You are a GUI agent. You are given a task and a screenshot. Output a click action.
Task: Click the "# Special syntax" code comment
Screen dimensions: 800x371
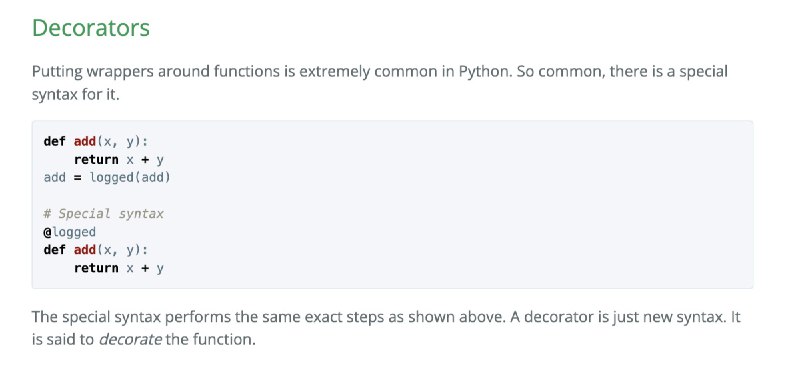(104, 214)
